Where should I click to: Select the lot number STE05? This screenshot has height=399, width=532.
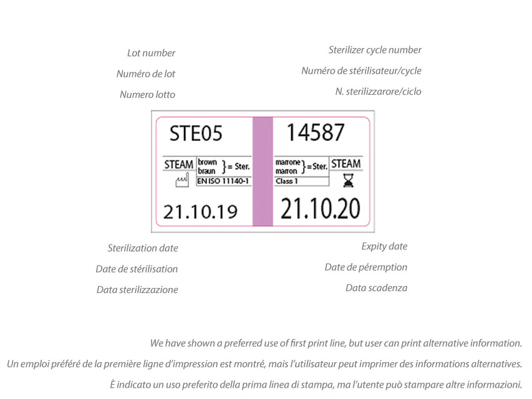pyautogui.click(x=196, y=134)
